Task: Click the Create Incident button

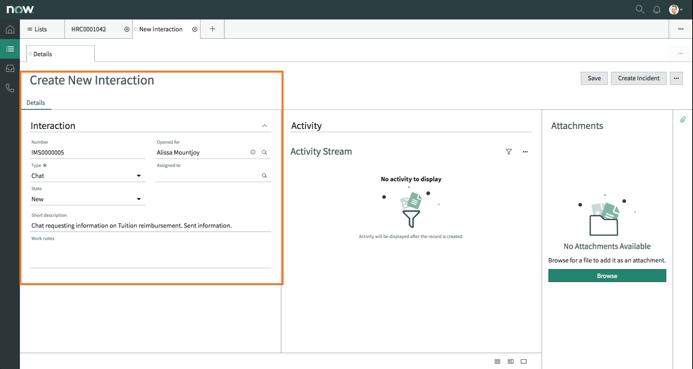Action: pos(639,78)
